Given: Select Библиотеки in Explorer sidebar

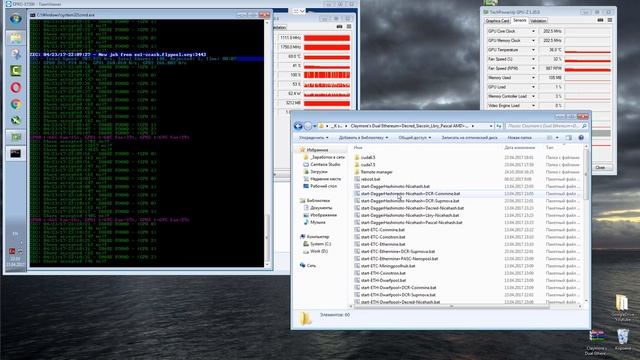Looking at the screenshot, I should [x=315, y=200].
